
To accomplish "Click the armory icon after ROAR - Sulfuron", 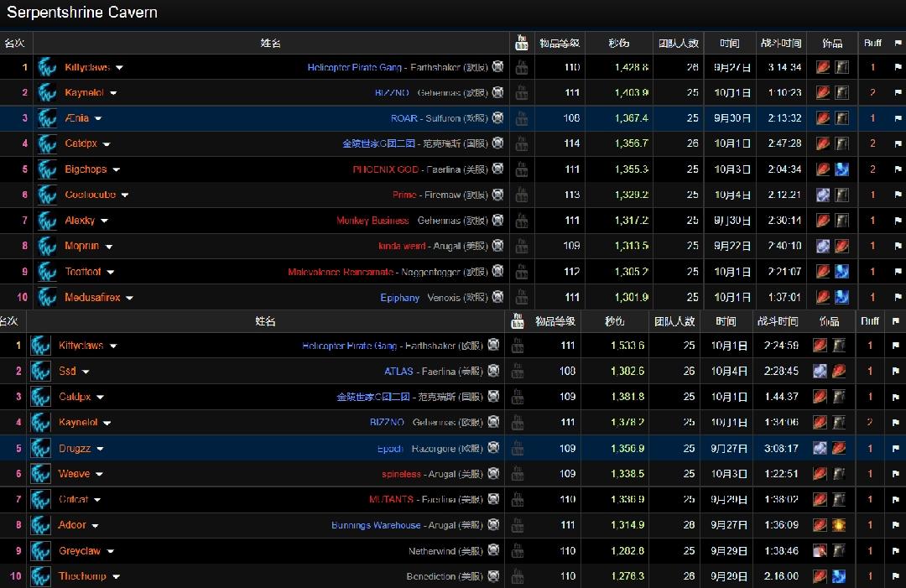I will click(497, 118).
